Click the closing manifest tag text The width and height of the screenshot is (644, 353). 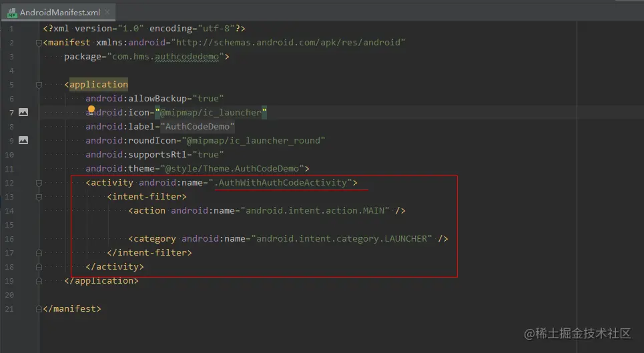[72, 308]
